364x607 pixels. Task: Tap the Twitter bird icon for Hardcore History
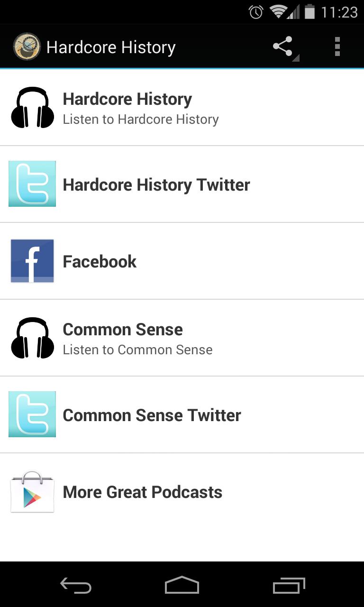pos(32,184)
